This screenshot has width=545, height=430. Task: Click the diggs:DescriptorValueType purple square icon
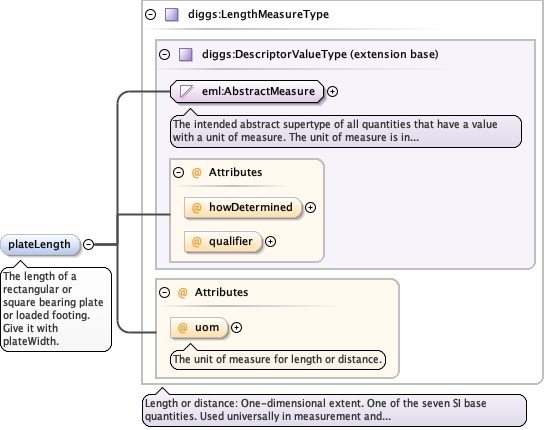[186, 55]
